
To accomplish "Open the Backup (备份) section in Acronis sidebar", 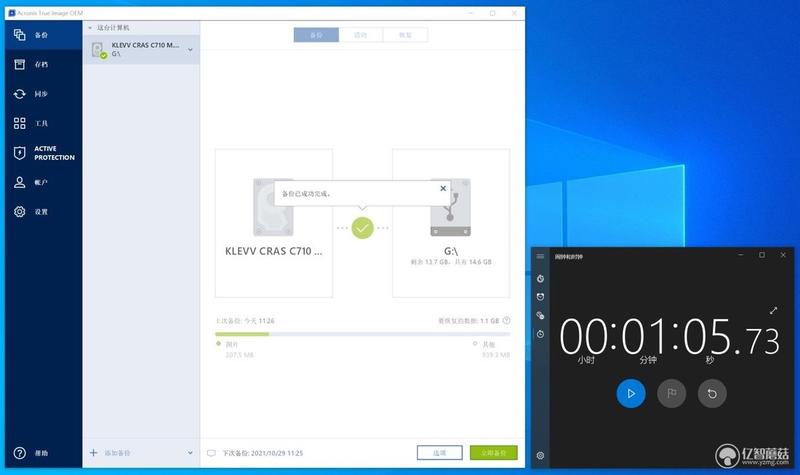I will 43,35.
